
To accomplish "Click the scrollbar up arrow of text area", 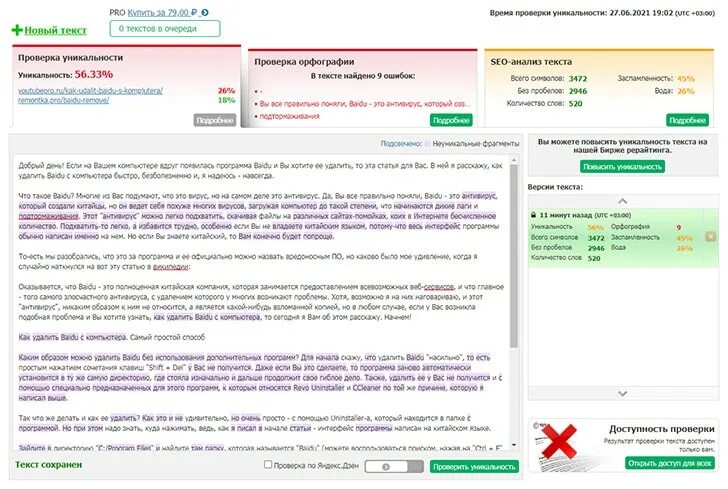I will (x=514, y=160).
